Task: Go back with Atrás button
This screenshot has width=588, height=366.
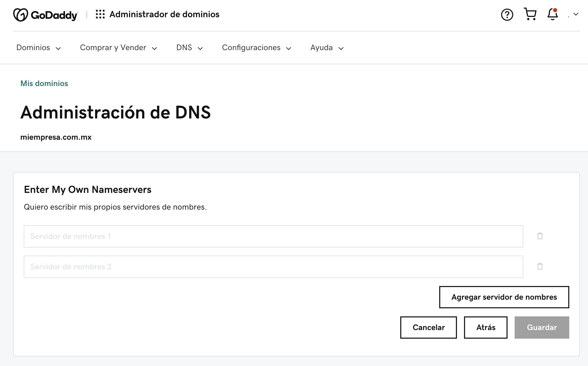Action: tap(486, 327)
